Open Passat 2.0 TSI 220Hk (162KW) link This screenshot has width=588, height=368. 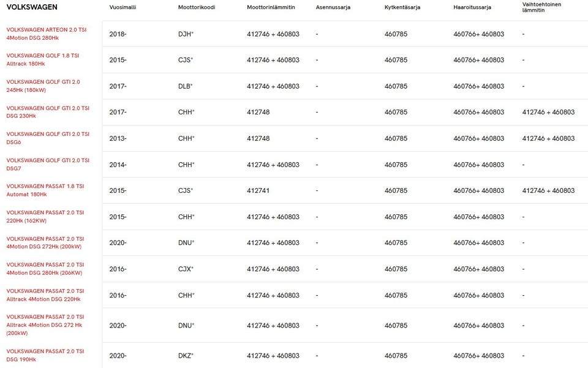click(45, 216)
